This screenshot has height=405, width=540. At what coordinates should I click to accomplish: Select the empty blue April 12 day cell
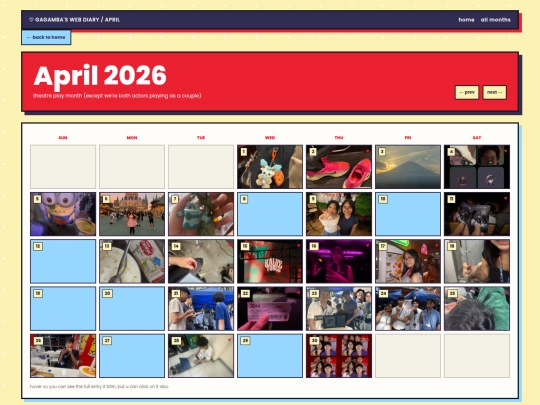[x=63, y=261]
